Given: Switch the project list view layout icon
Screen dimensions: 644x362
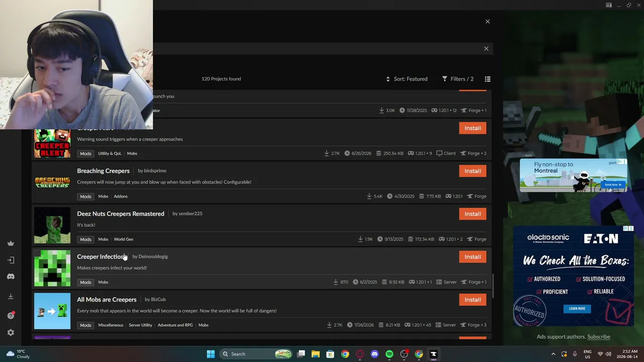Looking at the screenshot, I should pyautogui.click(x=488, y=79).
